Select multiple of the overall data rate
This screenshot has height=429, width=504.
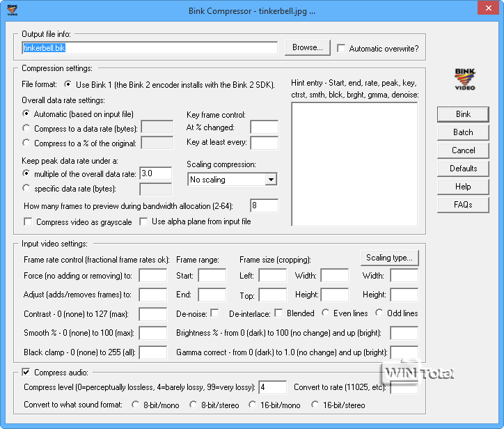click(26, 173)
